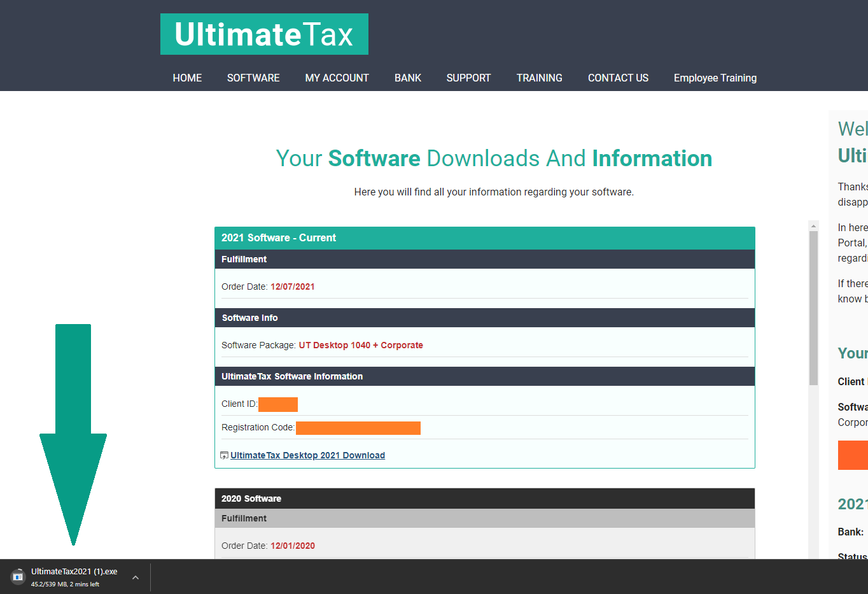Click the Client ID label
The height and width of the screenshot is (594, 868).
(x=239, y=404)
